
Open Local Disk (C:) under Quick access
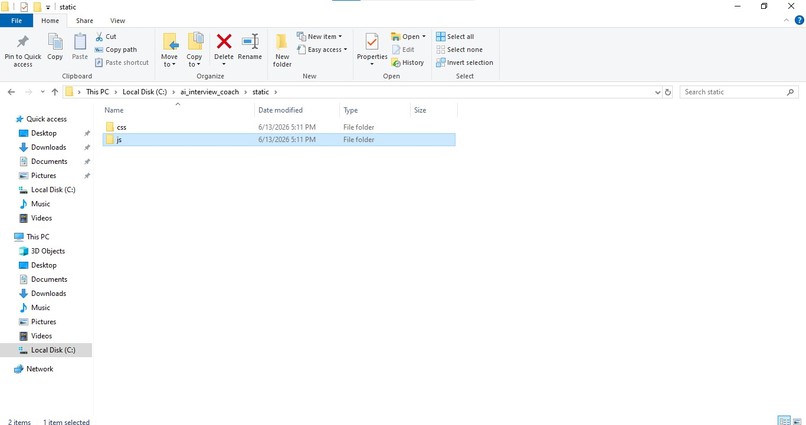click(x=53, y=190)
